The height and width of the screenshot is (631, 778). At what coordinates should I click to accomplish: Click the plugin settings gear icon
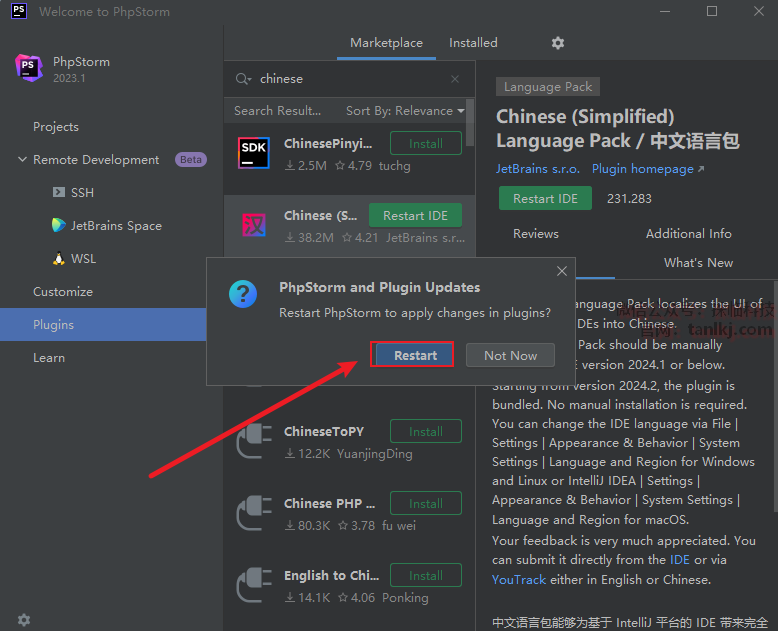pyautogui.click(x=558, y=43)
